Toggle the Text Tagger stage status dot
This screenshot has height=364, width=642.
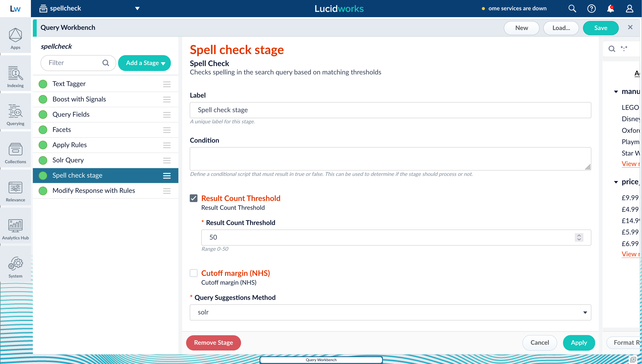click(42, 84)
